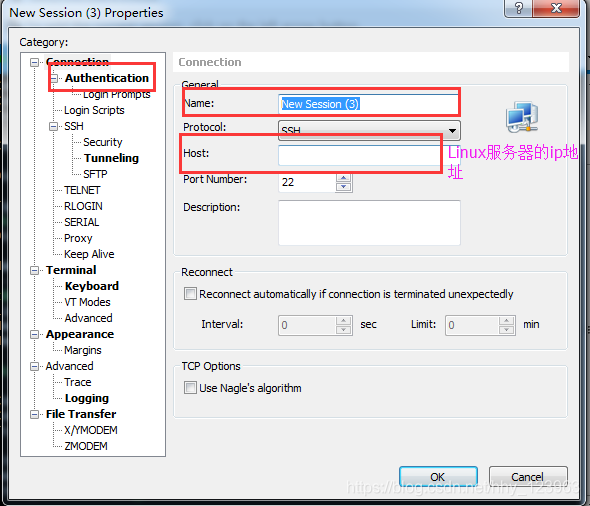Select the File Transfer category

(x=81, y=414)
